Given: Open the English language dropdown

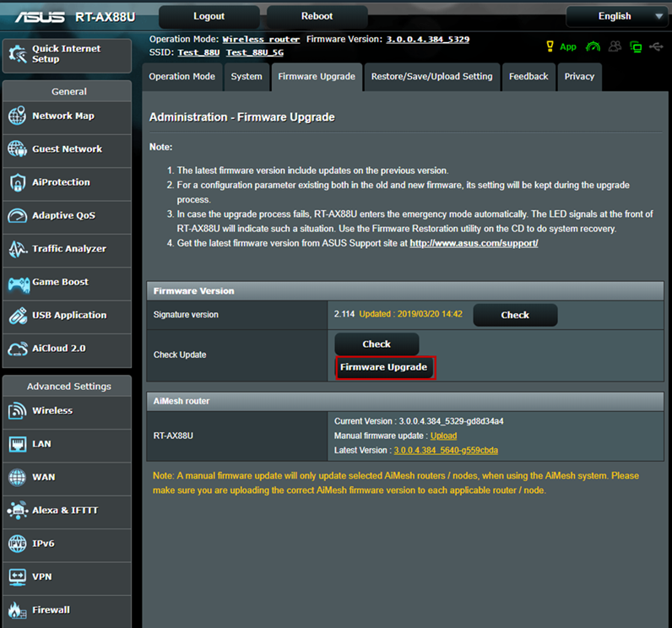Looking at the screenshot, I should [x=617, y=16].
